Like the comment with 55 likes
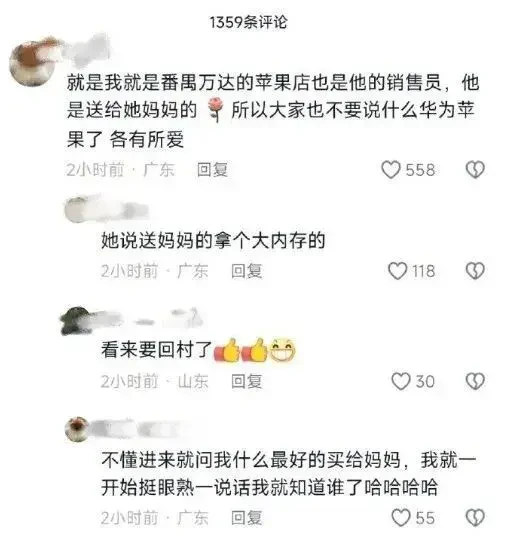Viewport: 508px width, 536px height. tap(401, 518)
